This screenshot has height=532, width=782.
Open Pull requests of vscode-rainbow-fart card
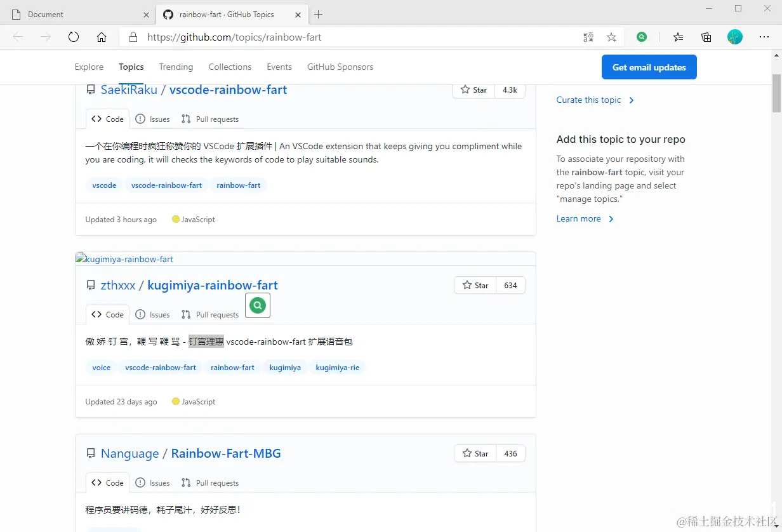pyautogui.click(x=210, y=119)
